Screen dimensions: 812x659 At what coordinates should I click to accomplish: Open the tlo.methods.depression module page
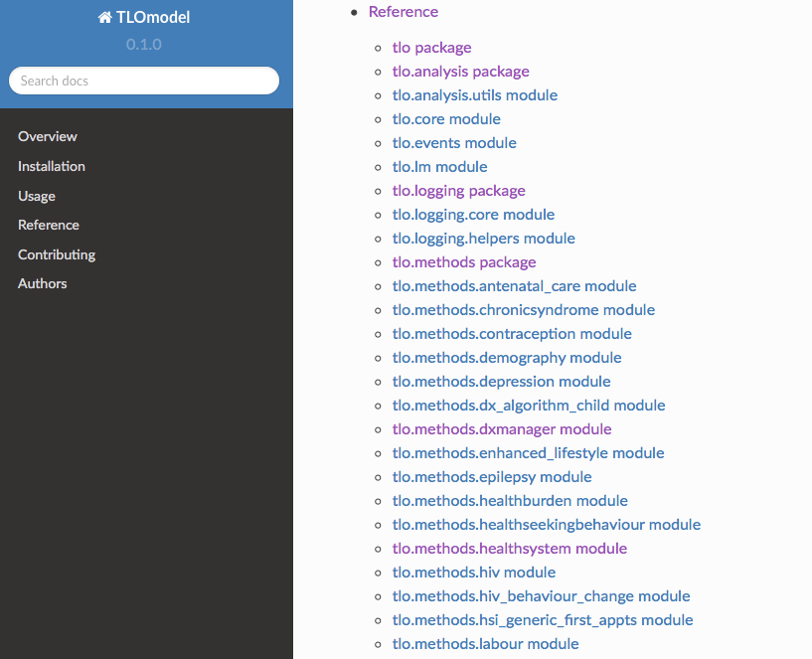pos(502,381)
